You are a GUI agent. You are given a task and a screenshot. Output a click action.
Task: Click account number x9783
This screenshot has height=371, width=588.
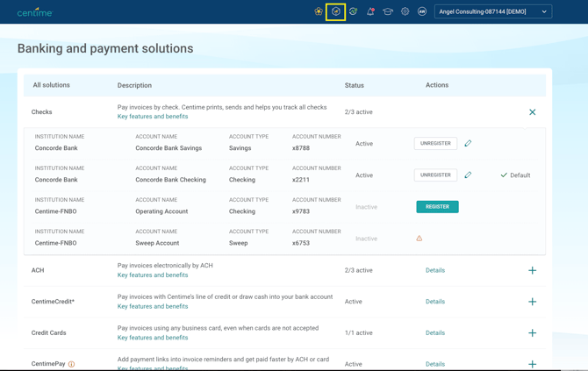pyautogui.click(x=301, y=211)
